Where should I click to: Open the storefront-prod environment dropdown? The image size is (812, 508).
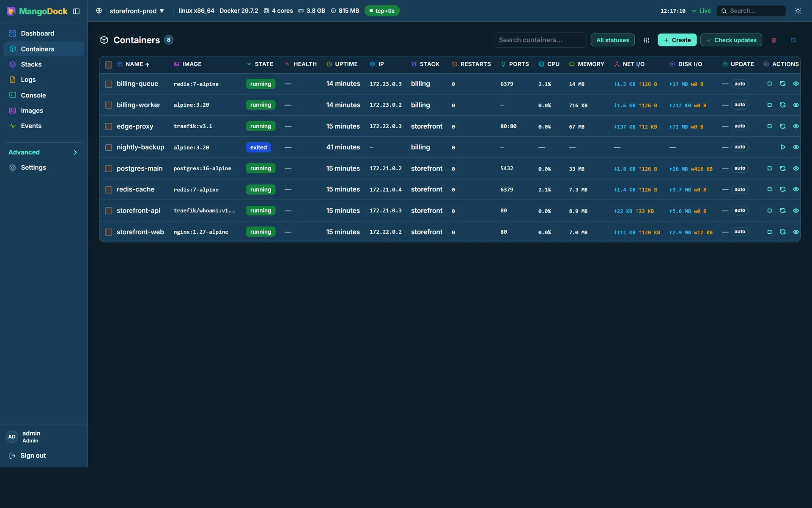[136, 11]
